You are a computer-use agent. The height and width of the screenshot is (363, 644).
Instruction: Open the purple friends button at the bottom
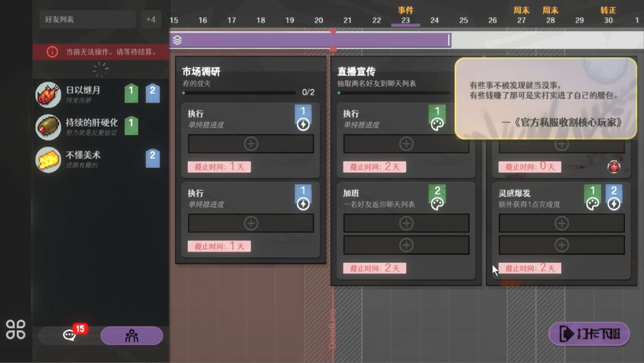(131, 335)
